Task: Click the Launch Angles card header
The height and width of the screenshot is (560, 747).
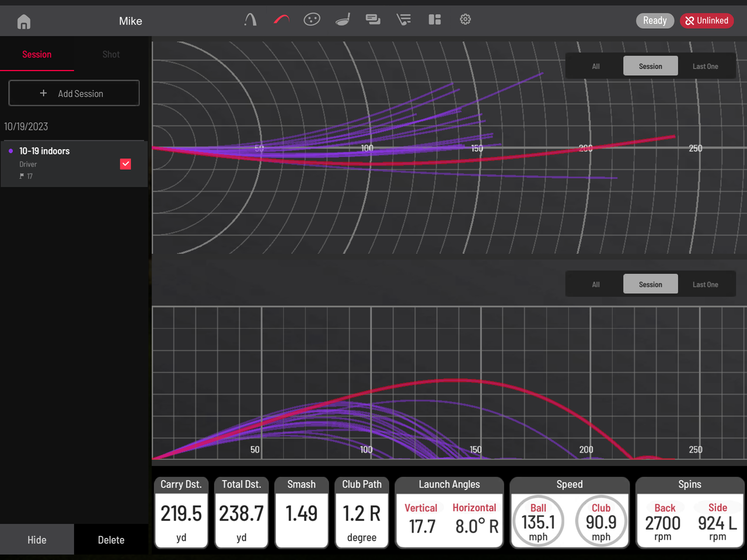Action: pos(449,485)
